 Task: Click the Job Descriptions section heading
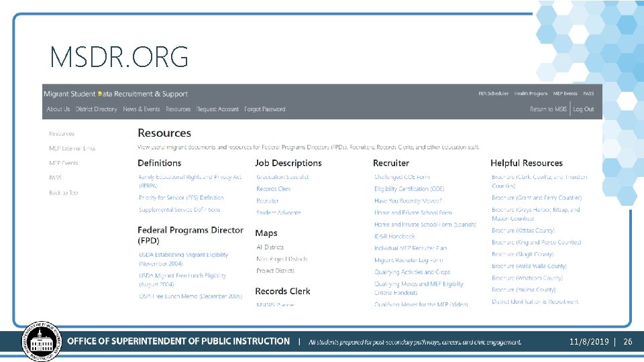(x=288, y=163)
